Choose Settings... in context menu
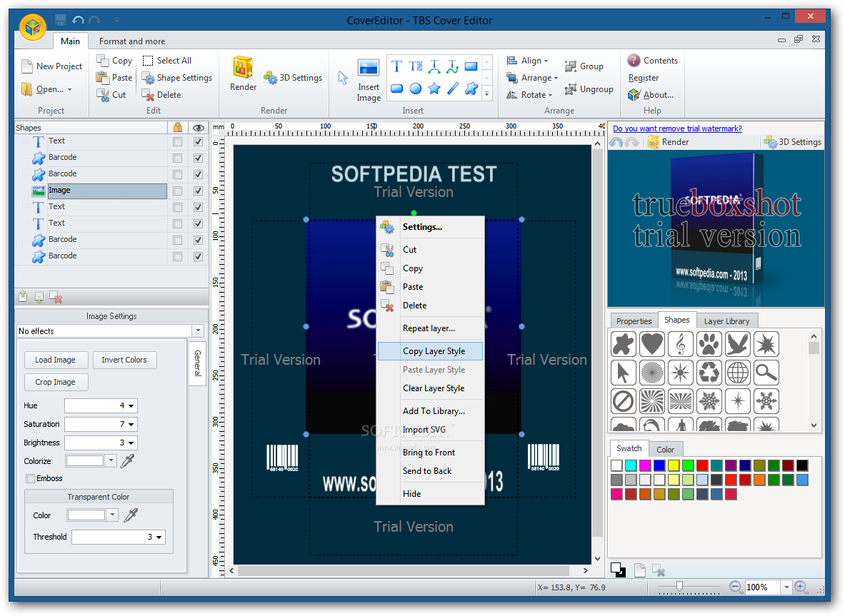This screenshot has height=616, width=845. click(x=430, y=227)
